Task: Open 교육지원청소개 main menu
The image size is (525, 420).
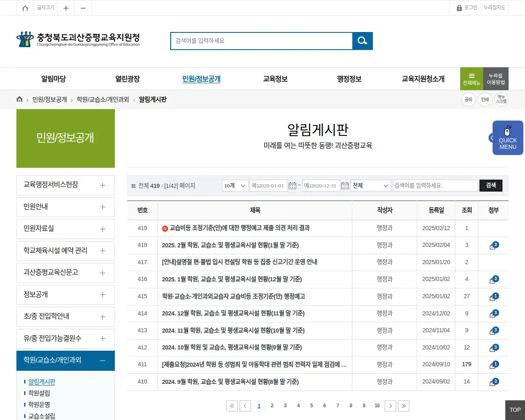Action: click(x=423, y=79)
